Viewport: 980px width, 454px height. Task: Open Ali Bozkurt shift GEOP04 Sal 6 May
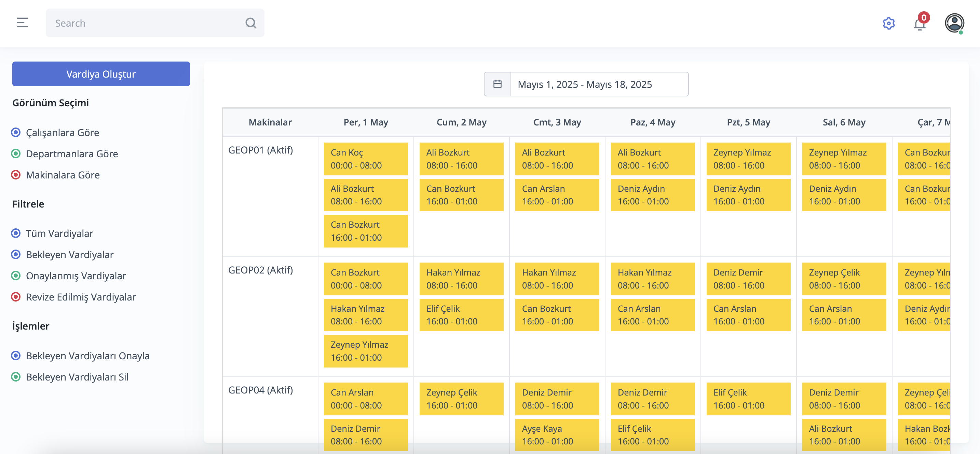click(844, 435)
